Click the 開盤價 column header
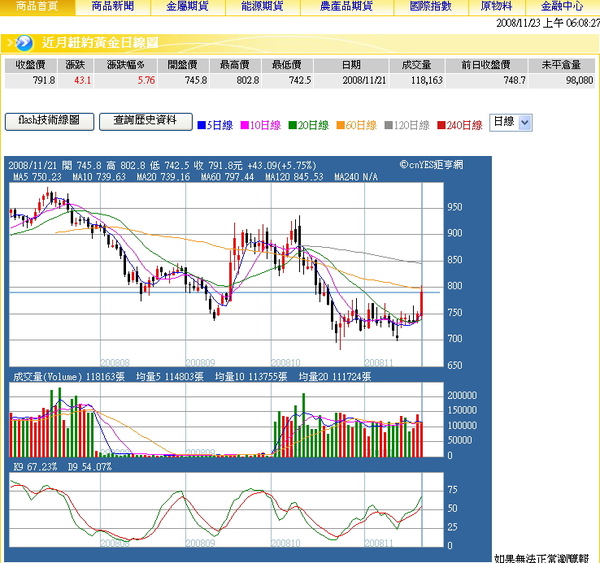 coord(183,65)
